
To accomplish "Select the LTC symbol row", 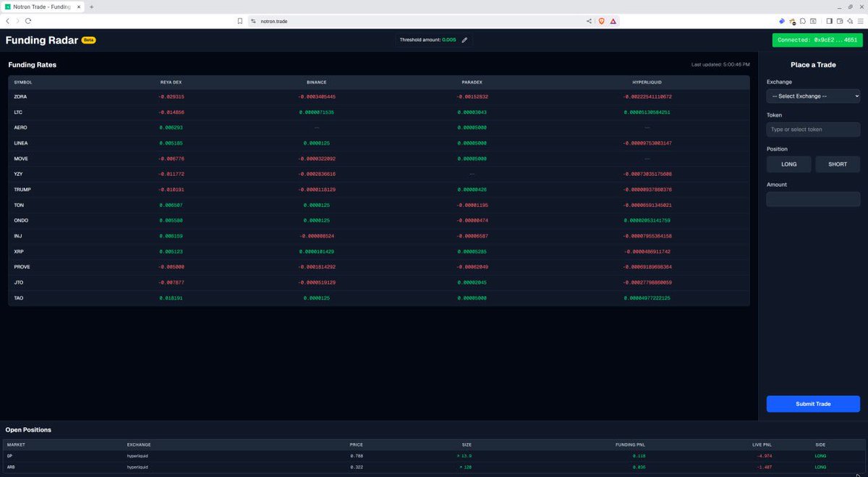I will point(379,112).
